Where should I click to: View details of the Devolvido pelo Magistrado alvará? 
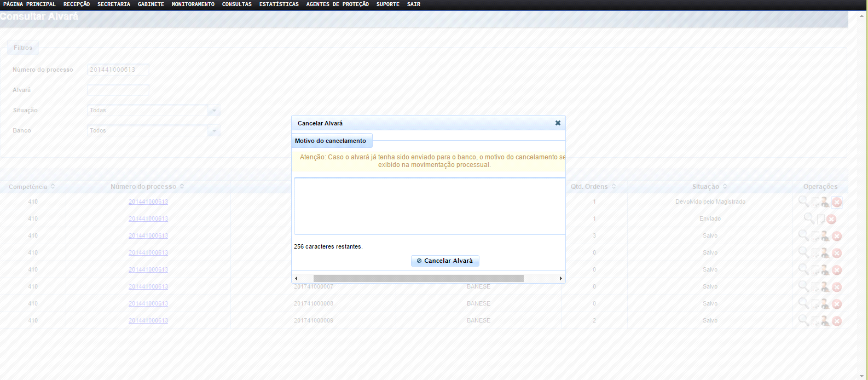click(x=803, y=201)
